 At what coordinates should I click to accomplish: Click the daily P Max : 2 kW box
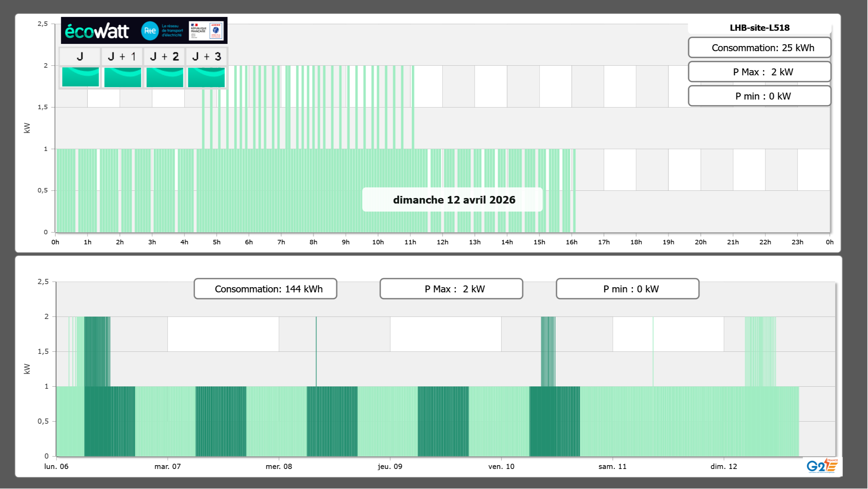pos(759,72)
